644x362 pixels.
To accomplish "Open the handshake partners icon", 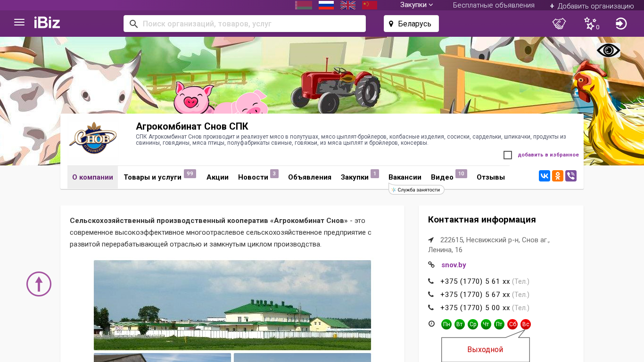I will (x=559, y=24).
